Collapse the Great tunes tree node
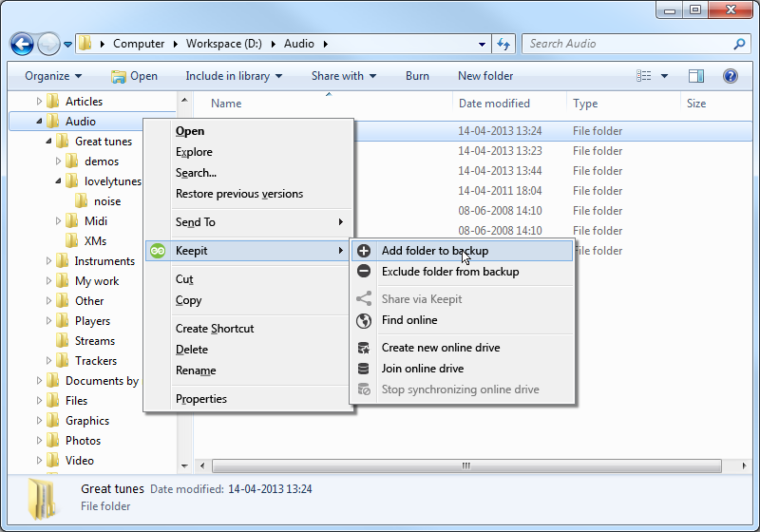The height and width of the screenshot is (532, 760). [48, 141]
